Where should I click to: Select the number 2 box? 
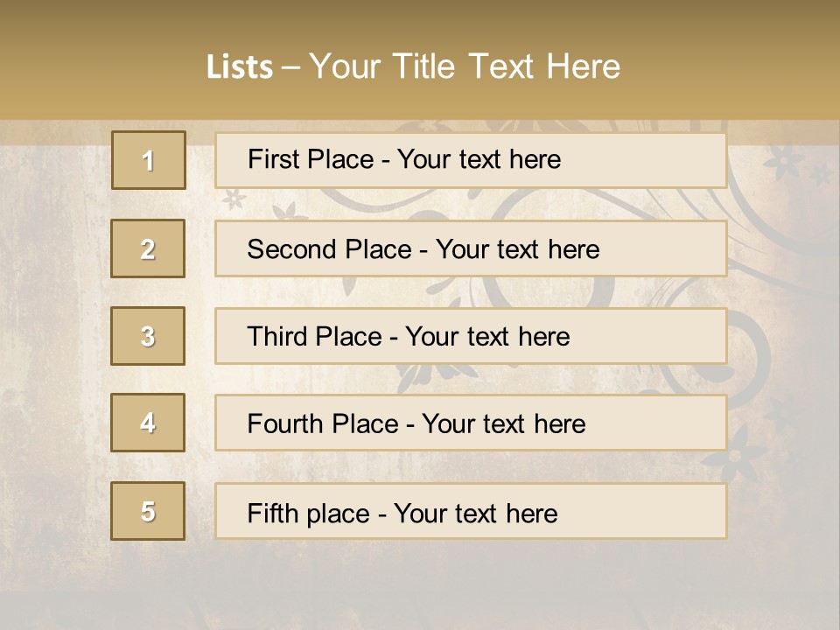coord(148,248)
